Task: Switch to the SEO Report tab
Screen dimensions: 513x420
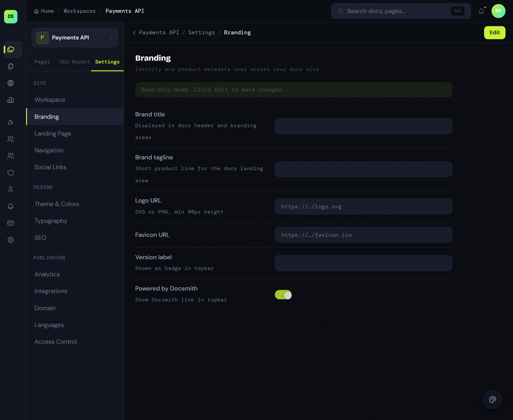Action: coord(74,62)
